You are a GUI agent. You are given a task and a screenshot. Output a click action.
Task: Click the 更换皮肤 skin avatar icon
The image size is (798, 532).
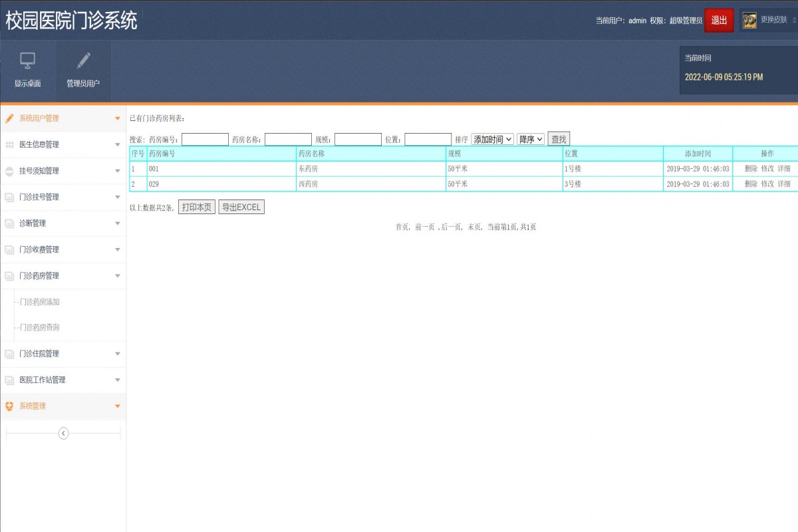(749, 21)
